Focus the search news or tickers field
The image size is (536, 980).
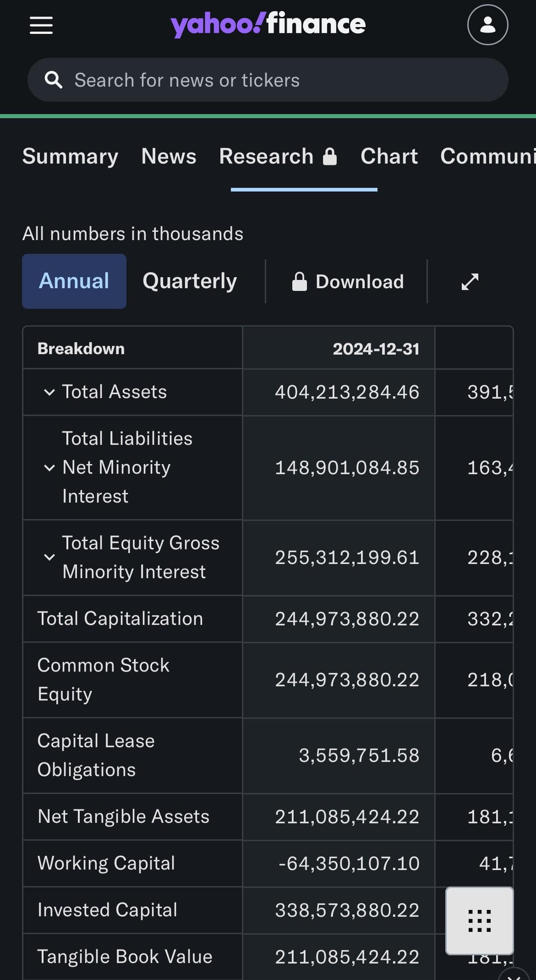click(275, 80)
